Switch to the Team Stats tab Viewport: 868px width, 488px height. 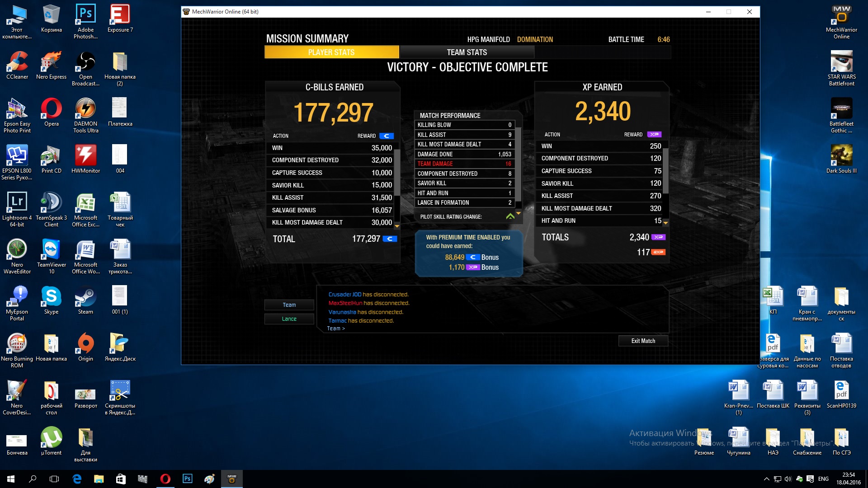click(467, 52)
